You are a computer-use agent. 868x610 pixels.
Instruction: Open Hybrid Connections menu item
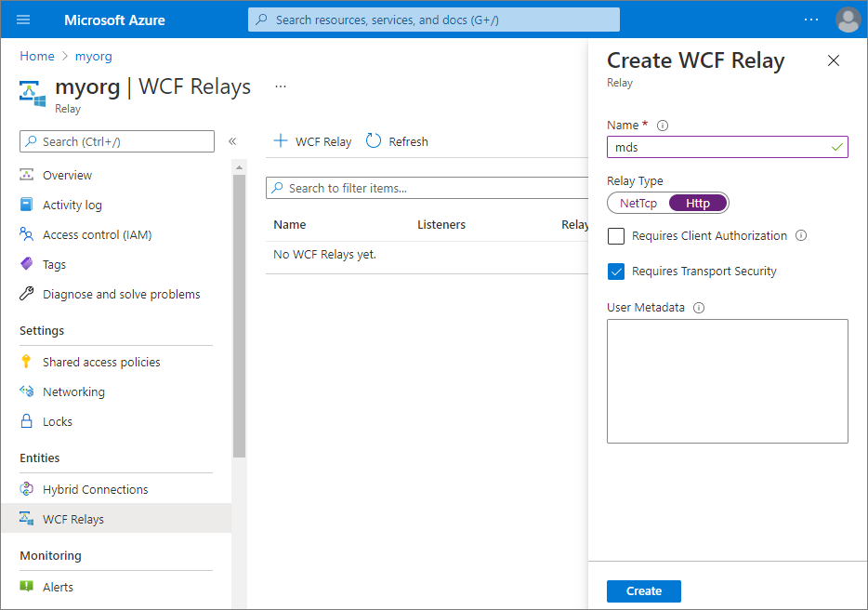(95, 489)
